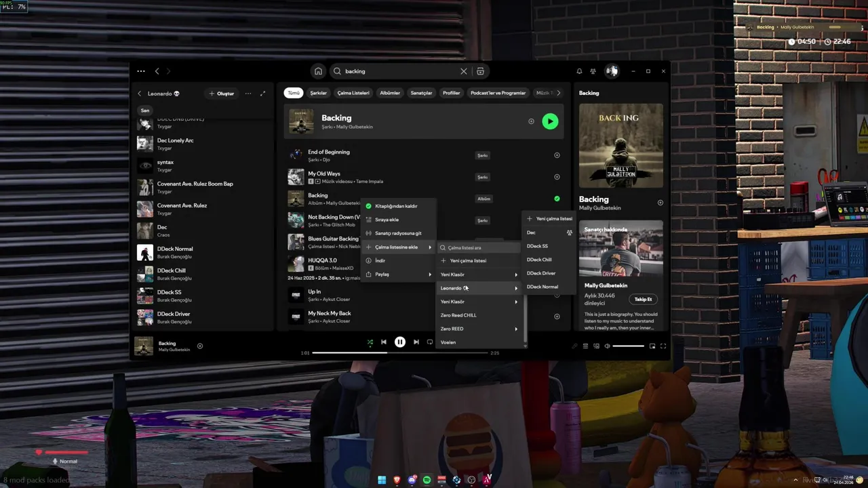The height and width of the screenshot is (488, 868).
Task: Expand the Zero REED folder submenu
Action: (x=479, y=329)
